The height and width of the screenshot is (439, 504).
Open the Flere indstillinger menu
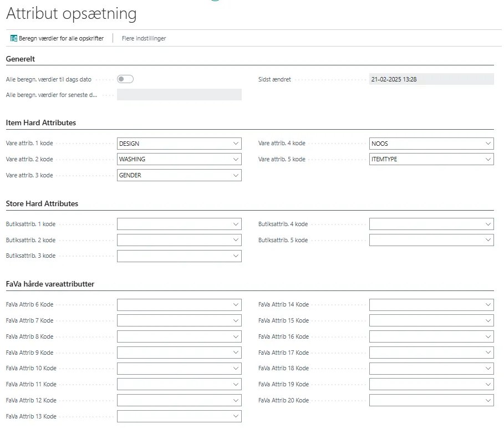point(144,38)
